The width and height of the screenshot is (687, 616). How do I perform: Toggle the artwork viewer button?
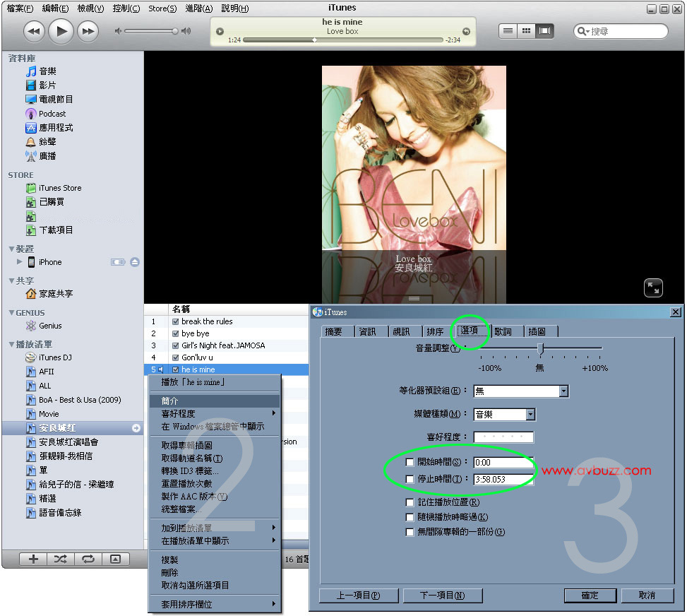point(115,559)
